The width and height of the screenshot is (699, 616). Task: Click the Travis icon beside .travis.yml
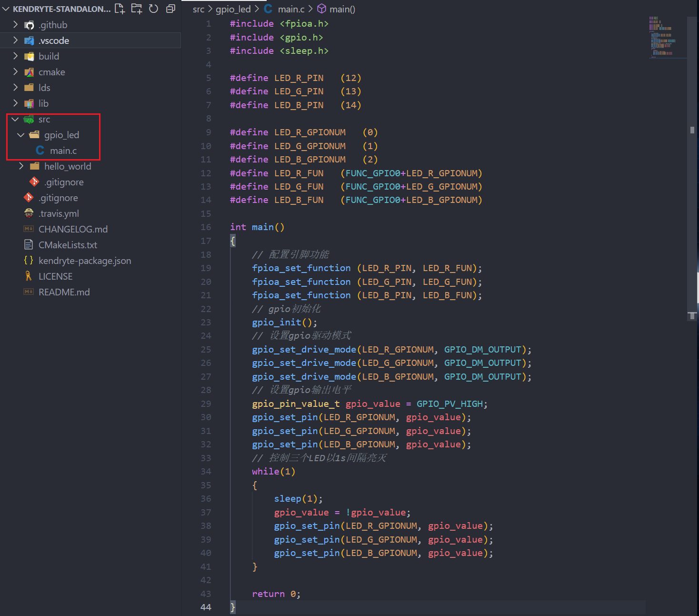(x=29, y=213)
